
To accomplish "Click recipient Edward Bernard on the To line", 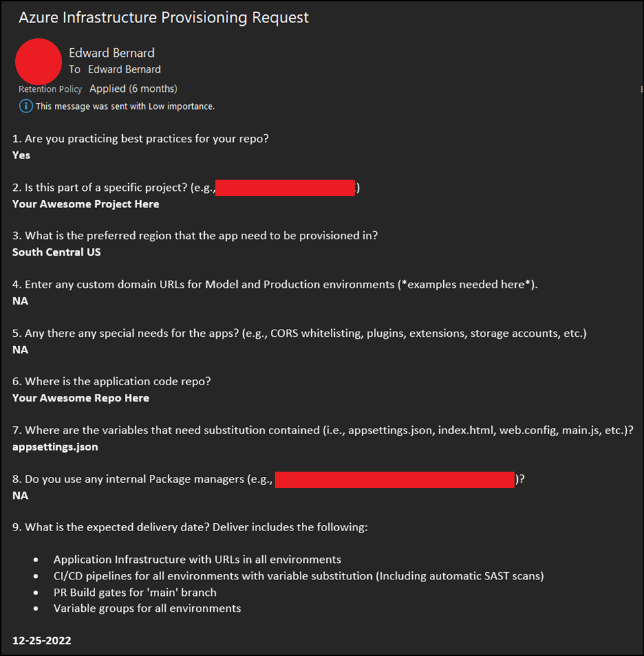I will (124, 69).
